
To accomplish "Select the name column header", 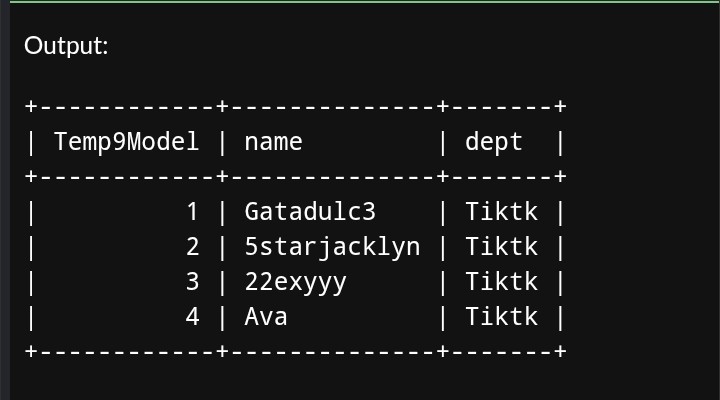I will coord(273,142).
